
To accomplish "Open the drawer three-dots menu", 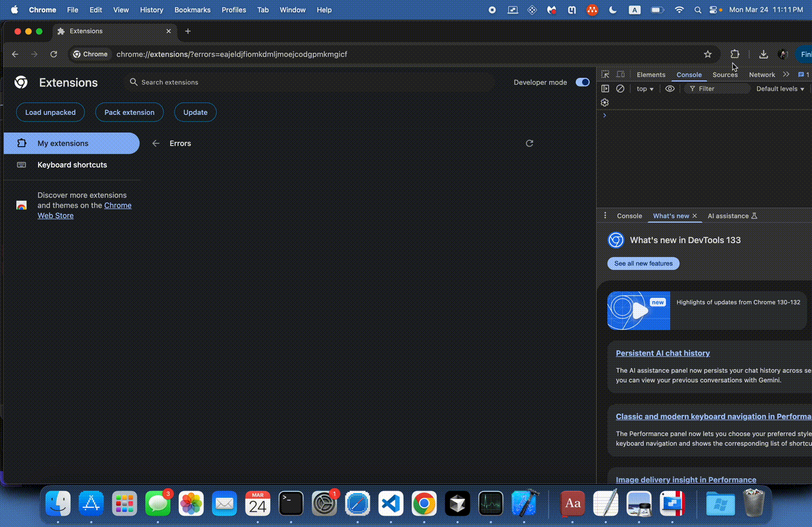I will coord(605,216).
